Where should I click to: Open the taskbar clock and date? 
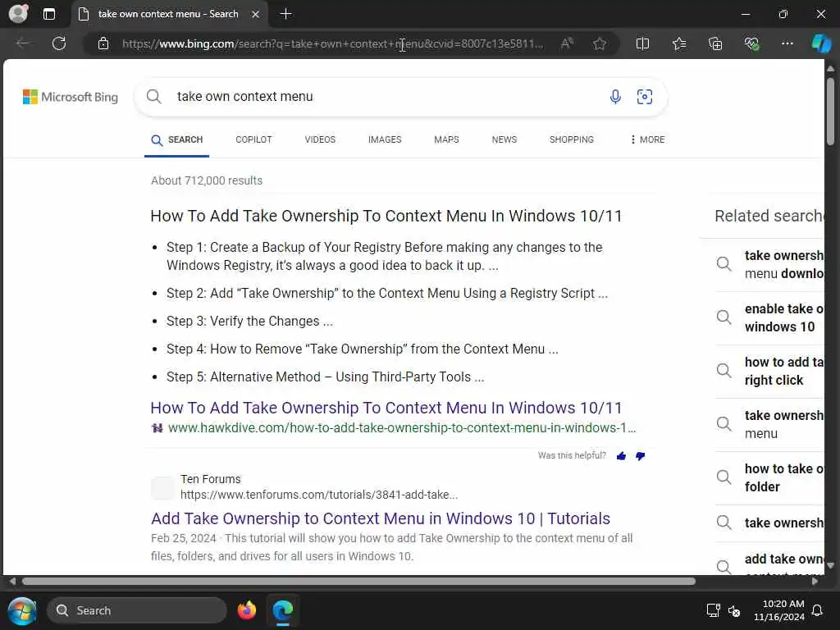779,610
